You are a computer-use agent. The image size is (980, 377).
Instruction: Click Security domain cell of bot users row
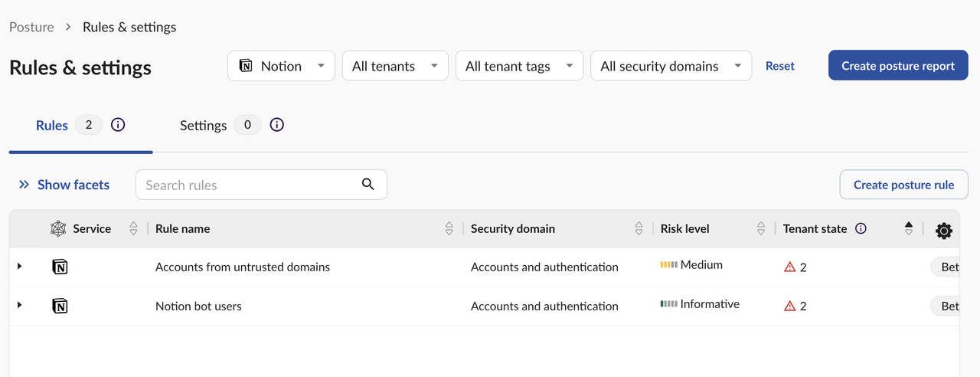click(x=544, y=306)
